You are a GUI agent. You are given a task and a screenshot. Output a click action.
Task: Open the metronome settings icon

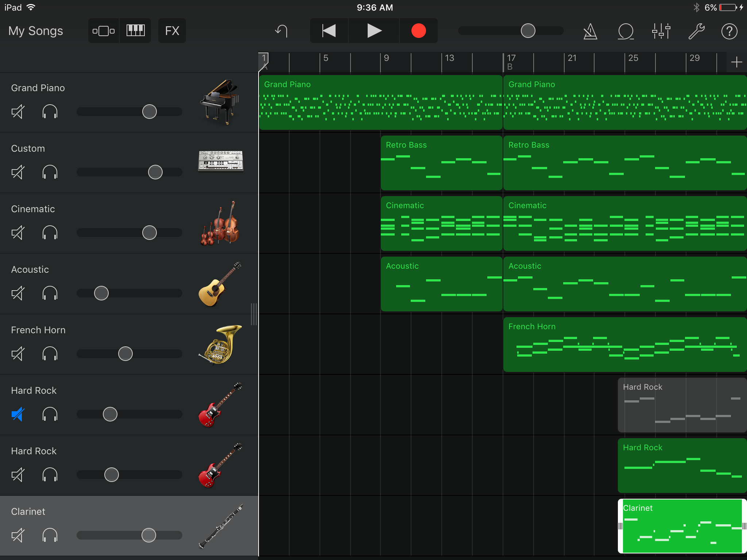590,31
